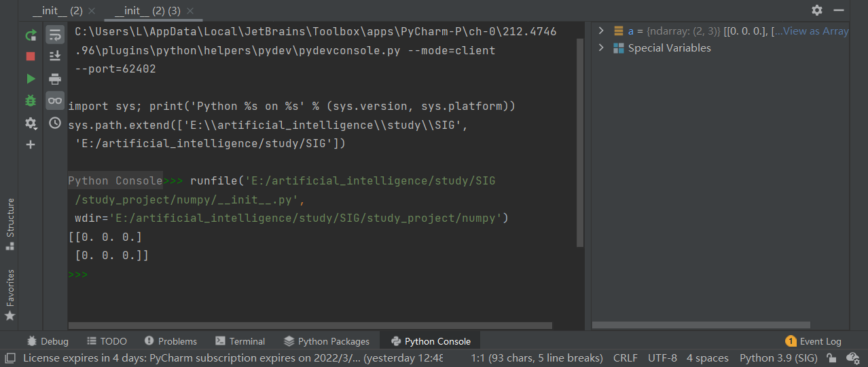The width and height of the screenshot is (868, 367).
Task: Click the console vertical scrollbar
Action: (580, 142)
